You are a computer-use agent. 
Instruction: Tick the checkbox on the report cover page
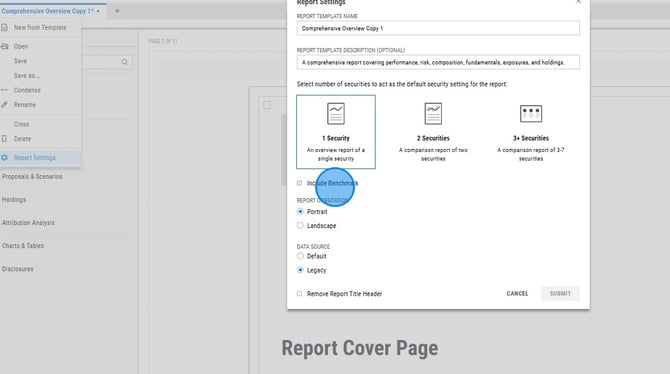[267, 105]
